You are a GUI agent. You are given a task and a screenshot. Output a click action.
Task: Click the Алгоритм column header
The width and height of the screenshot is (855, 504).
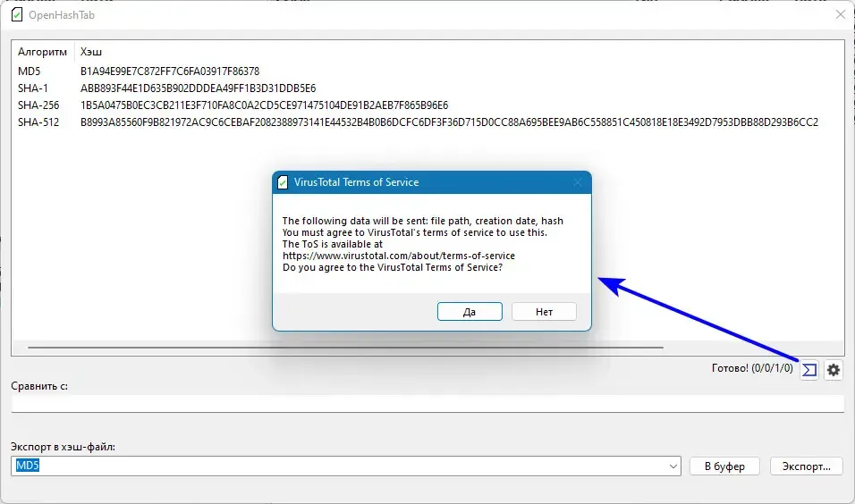(x=42, y=52)
